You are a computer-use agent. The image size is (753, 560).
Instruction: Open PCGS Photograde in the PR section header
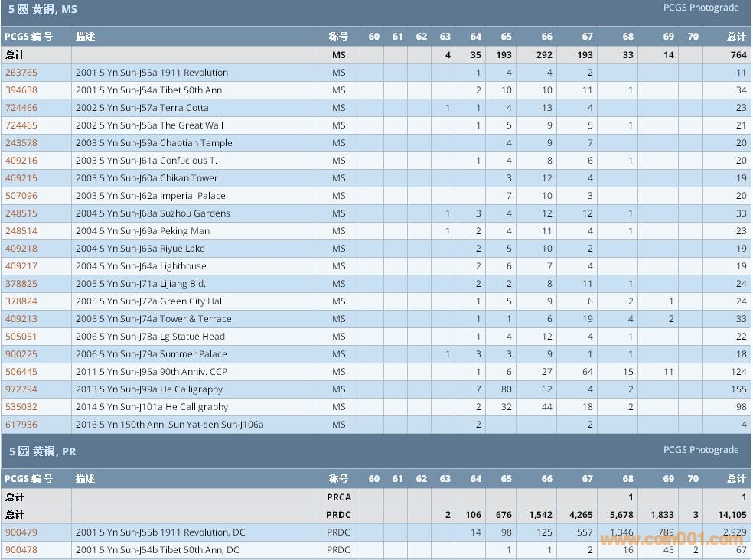click(700, 450)
